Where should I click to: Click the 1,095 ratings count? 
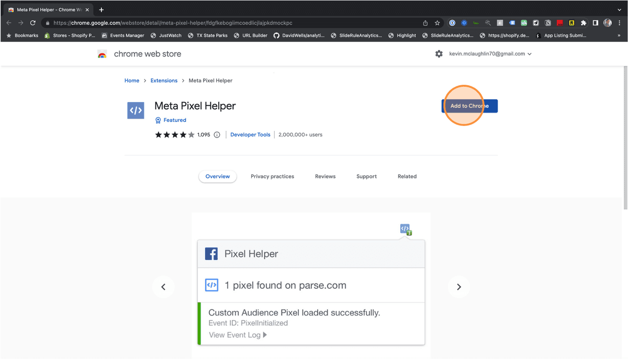coord(204,134)
